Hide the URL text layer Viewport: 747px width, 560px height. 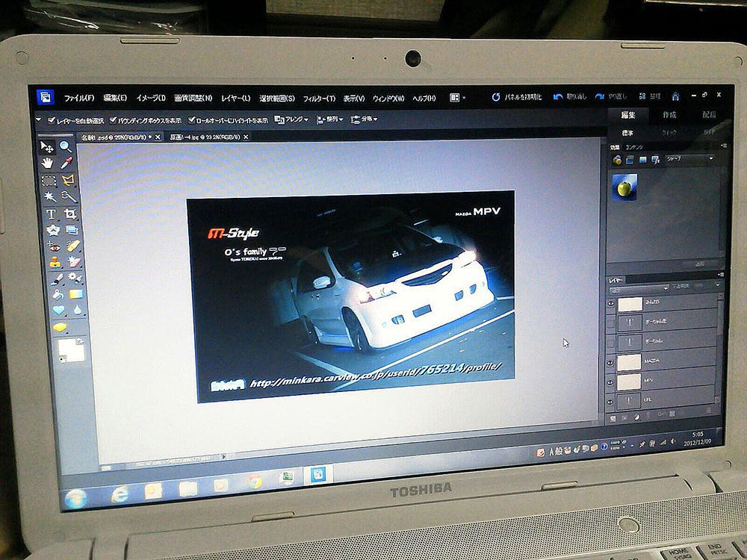[x=610, y=402]
